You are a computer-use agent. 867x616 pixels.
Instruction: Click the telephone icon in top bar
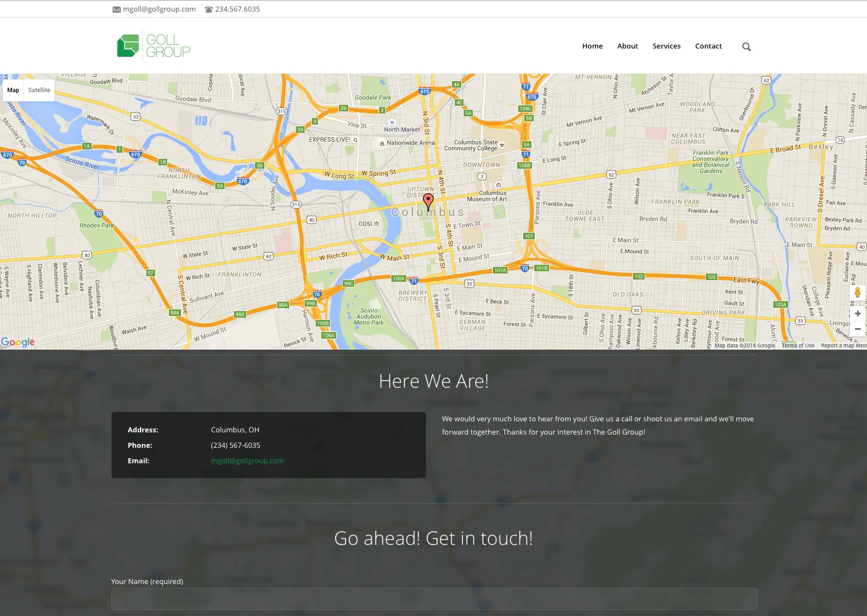point(209,9)
